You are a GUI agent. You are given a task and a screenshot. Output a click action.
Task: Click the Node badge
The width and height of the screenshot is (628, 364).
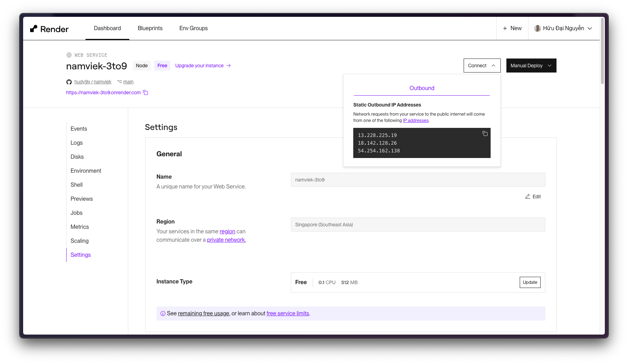coord(142,66)
